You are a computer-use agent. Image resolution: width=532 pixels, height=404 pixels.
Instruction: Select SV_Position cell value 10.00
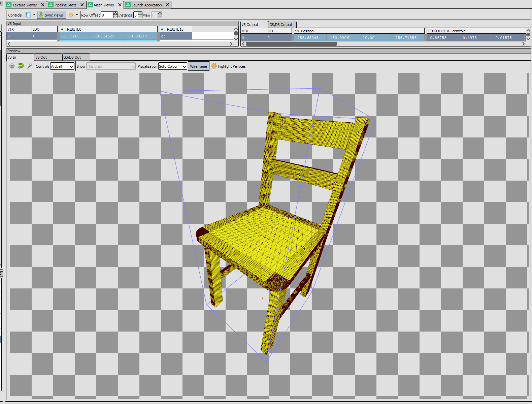pos(375,38)
